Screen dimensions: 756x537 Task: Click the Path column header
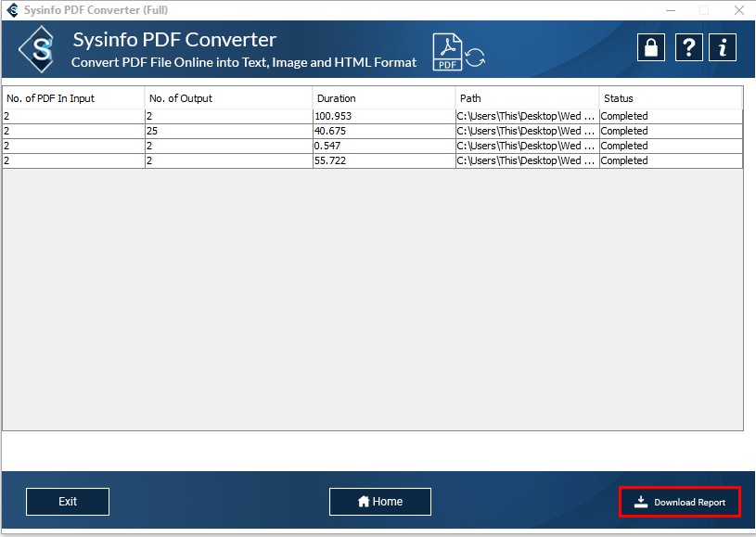click(526, 98)
